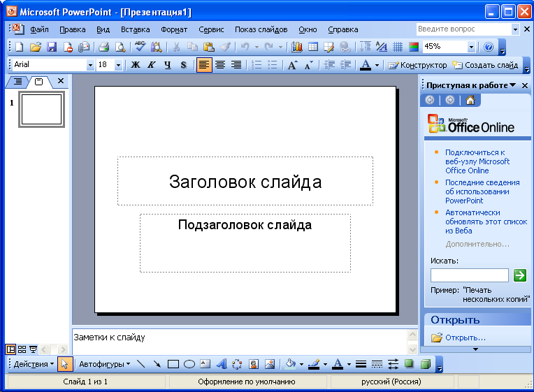534x392 pixels.
Task: Apply a bulleted list
Action: pyautogui.click(x=273, y=65)
